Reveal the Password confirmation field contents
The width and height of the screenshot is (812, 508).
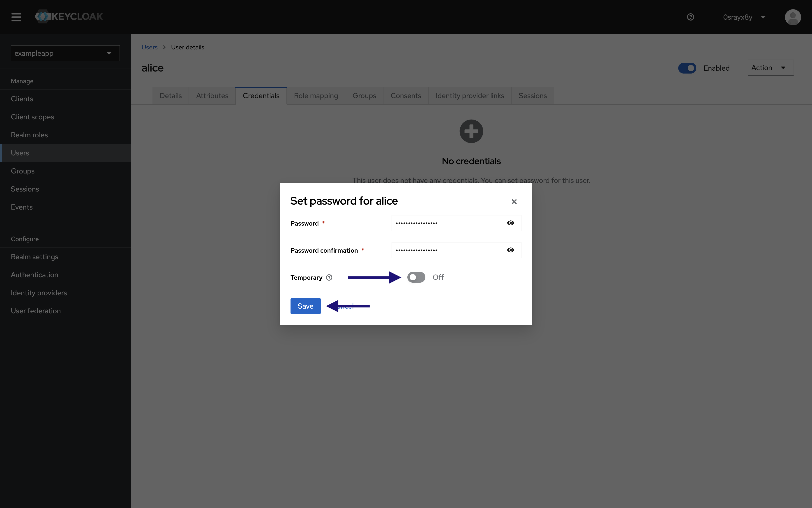pyautogui.click(x=510, y=250)
